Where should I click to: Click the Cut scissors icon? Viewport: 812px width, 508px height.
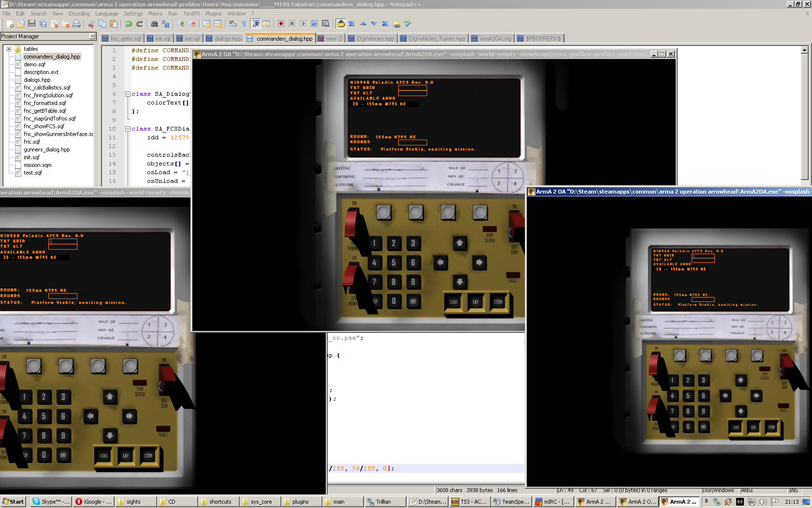[91, 24]
